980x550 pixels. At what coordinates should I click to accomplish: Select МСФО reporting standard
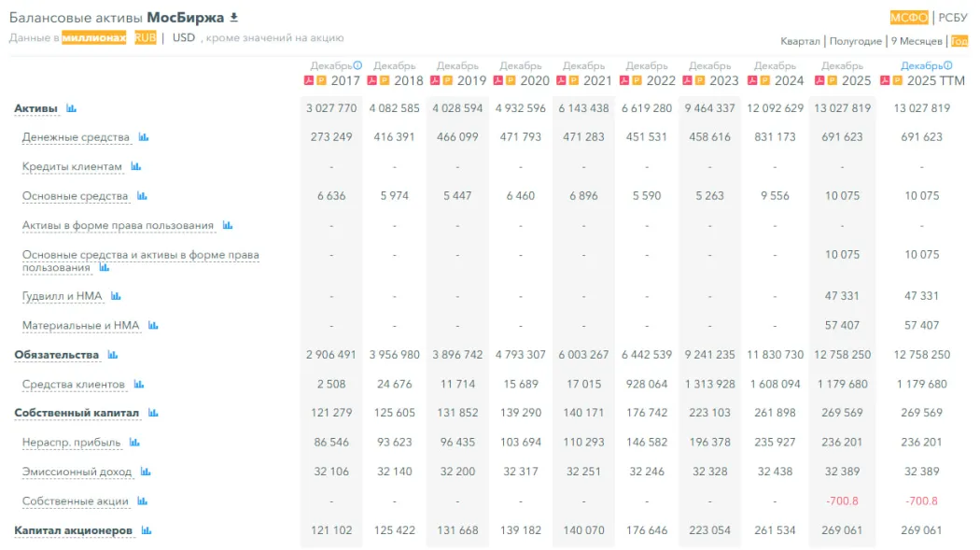tap(908, 18)
